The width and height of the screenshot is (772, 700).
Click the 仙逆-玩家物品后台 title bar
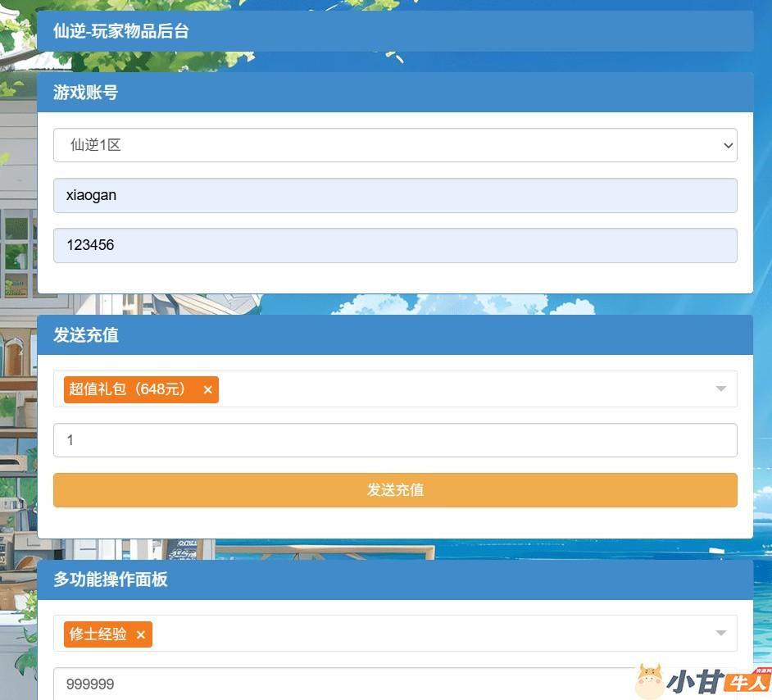(x=395, y=31)
